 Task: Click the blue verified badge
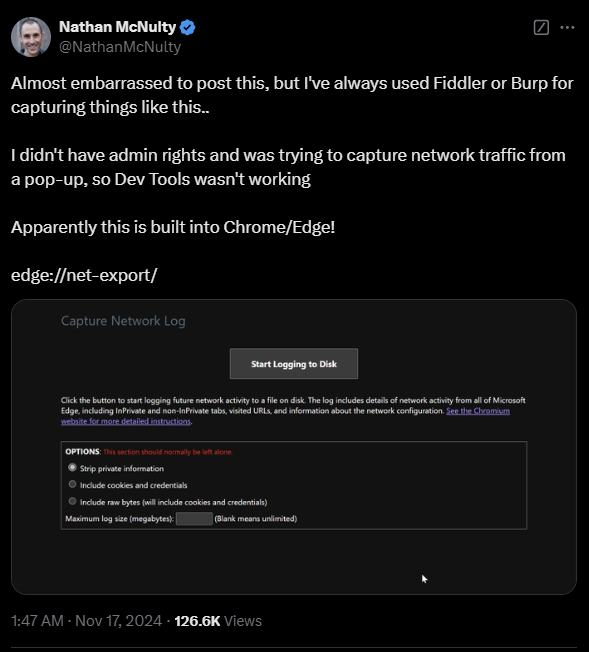coord(188,27)
